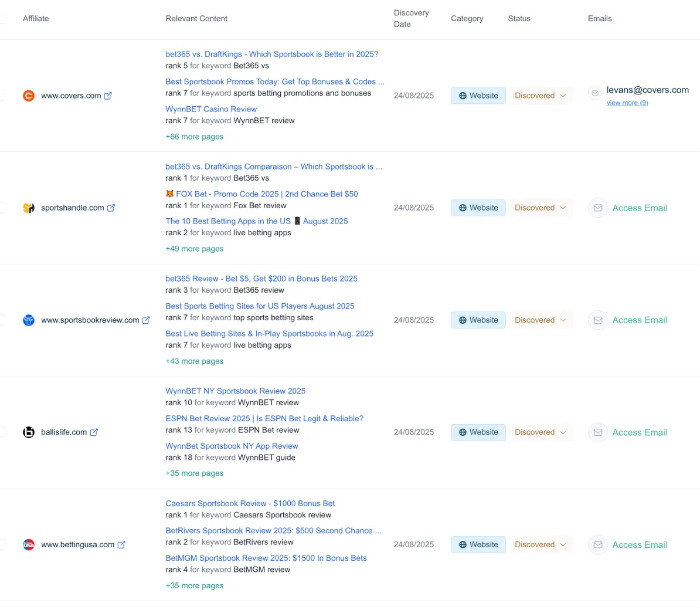Click the ballislife.com affiliate name
This screenshot has height=610, width=700.
tap(64, 432)
